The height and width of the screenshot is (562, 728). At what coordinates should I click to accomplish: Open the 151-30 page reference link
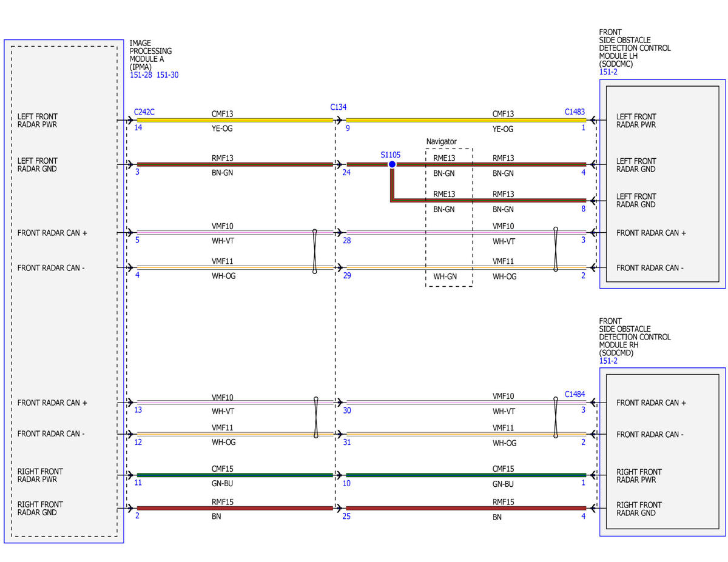[167, 75]
